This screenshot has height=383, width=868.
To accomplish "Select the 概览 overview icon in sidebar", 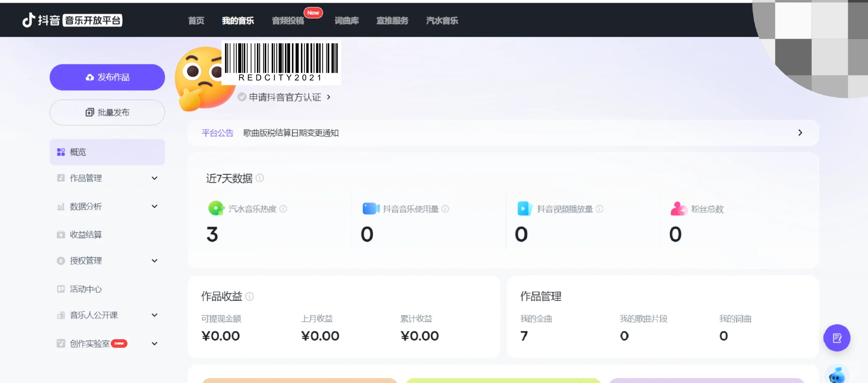I will (x=60, y=152).
